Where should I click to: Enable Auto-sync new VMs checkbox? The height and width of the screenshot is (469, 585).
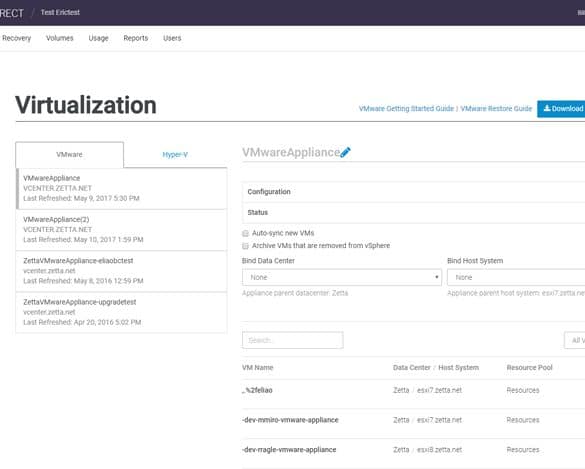245,234
